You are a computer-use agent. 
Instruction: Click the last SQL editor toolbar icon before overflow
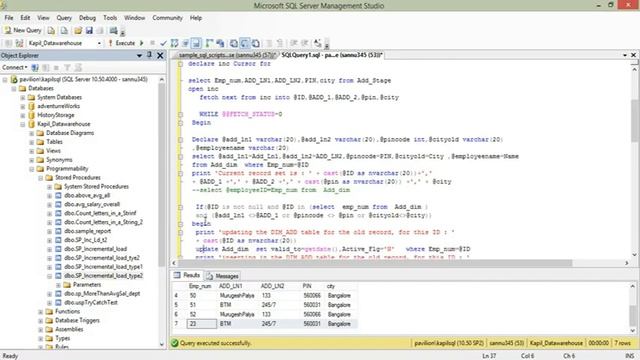318,43
